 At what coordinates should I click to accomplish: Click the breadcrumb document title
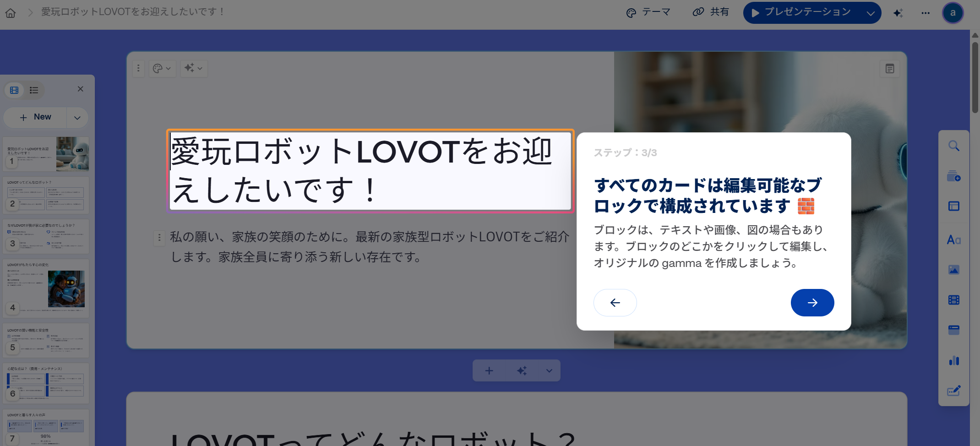[x=133, y=12]
